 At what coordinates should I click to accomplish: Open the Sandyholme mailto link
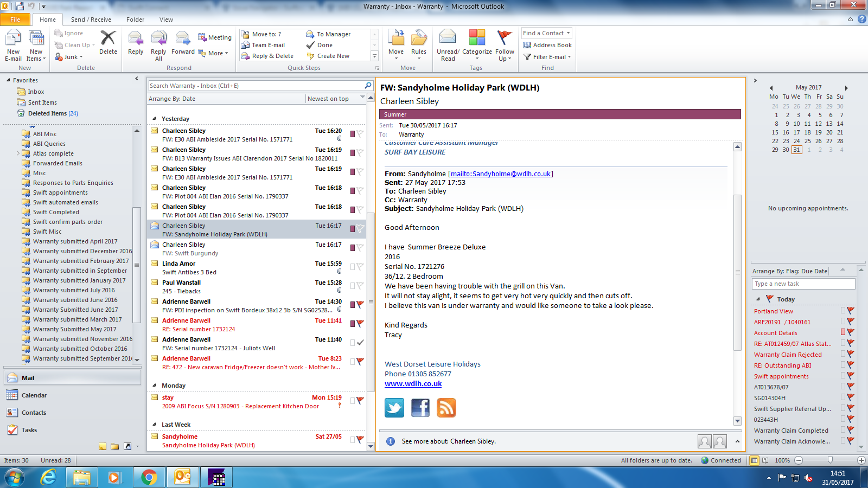tap(501, 174)
